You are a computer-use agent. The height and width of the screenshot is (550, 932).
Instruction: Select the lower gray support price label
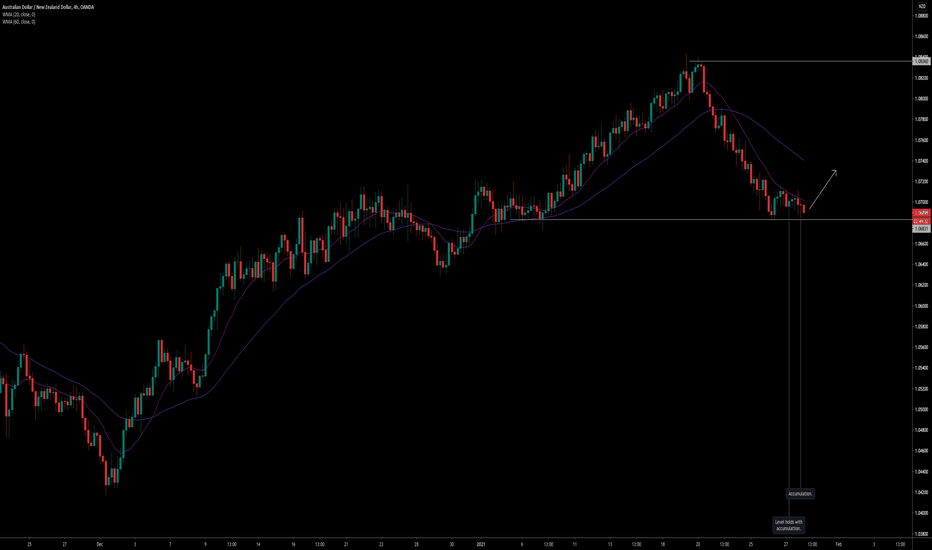tap(921, 228)
